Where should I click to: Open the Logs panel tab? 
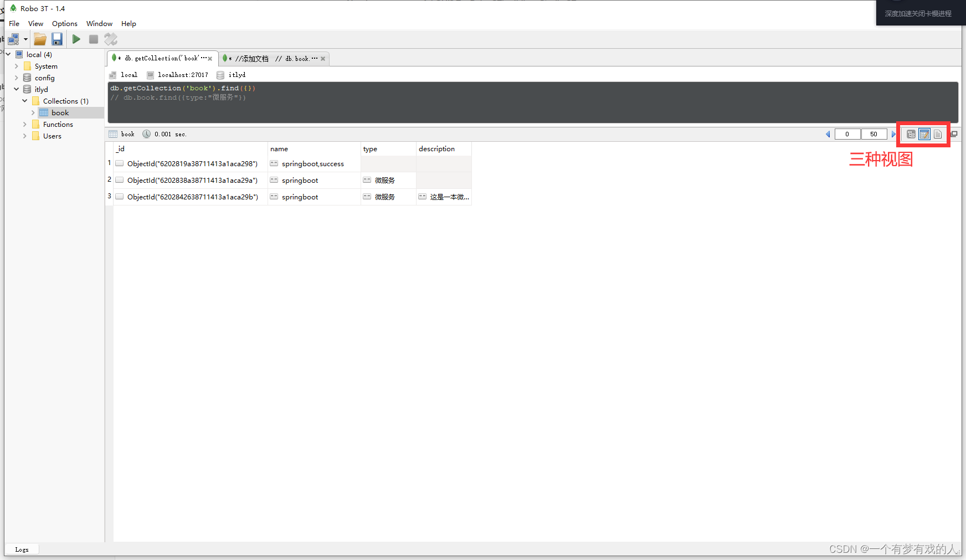coord(22,549)
